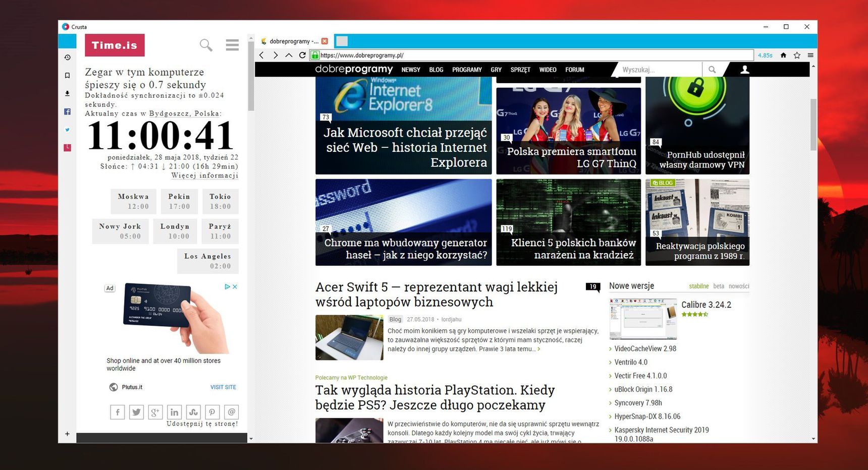868x470 pixels.
Task: Share Time.is on Facebook icon
Action: click(x=118, y=412)
